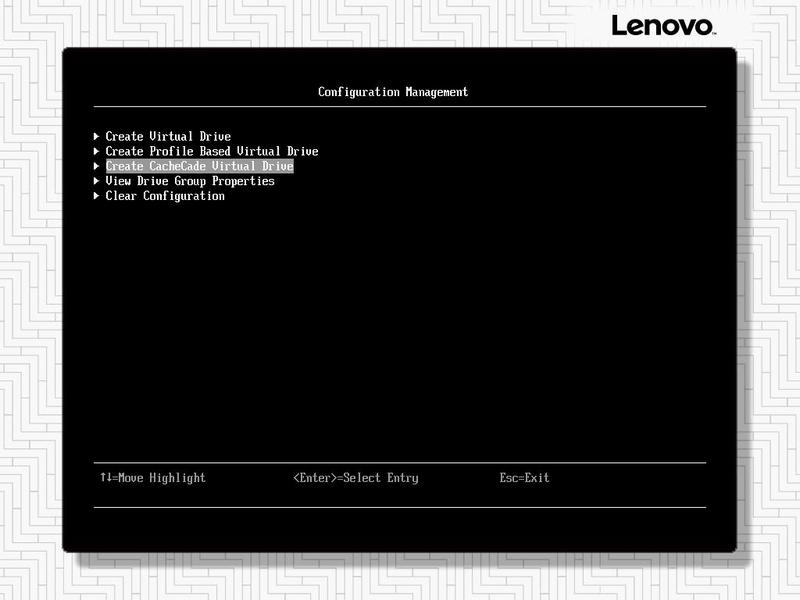The image size is (800, 600).
Task: Expand the Create CacheCade Virtual Drive arrow
Action: point(97,166)
